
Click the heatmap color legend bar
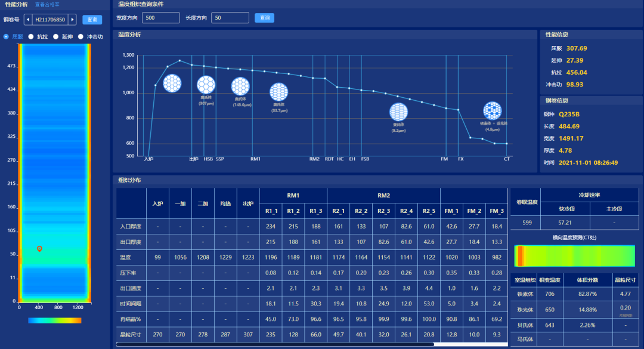coord(54,320)
